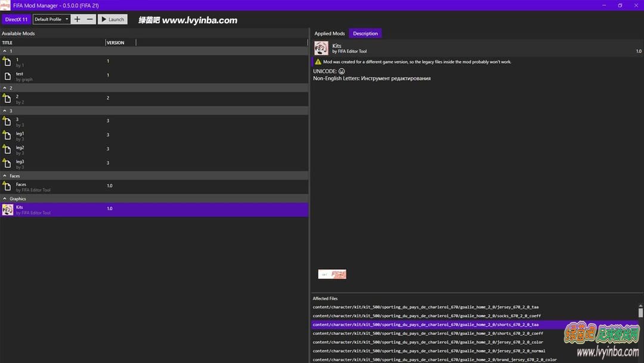Launch the game with Launch button
The height and width of the screenshot is (363, 644).
click(x=113, y=19)
